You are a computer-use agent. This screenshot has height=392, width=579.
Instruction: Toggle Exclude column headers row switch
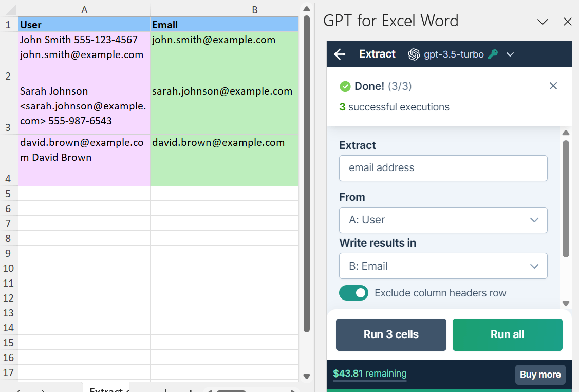[353, 293]
